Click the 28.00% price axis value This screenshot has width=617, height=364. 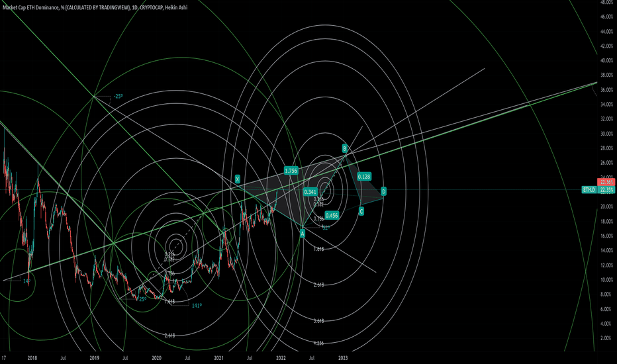[x=606, y=148]
